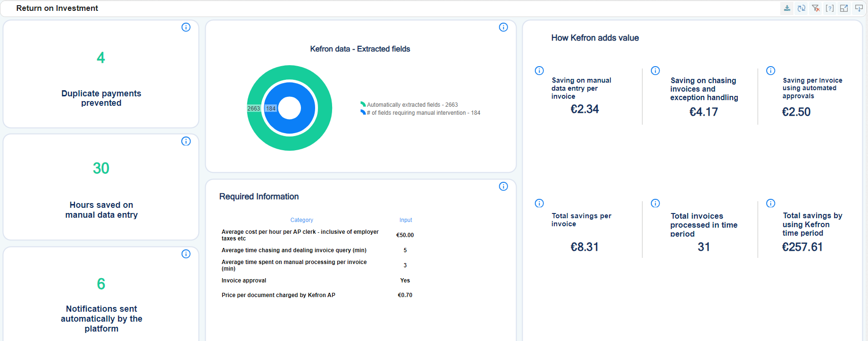The height and width of the screenshot is (341, 868).
Task: Open info beside Saving per invoice approvals
Action: pos(770,71)
